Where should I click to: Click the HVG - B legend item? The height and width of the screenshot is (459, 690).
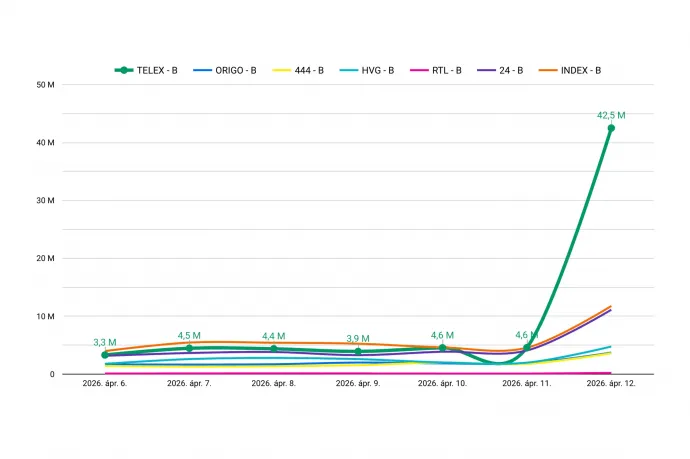click(376, 70)
